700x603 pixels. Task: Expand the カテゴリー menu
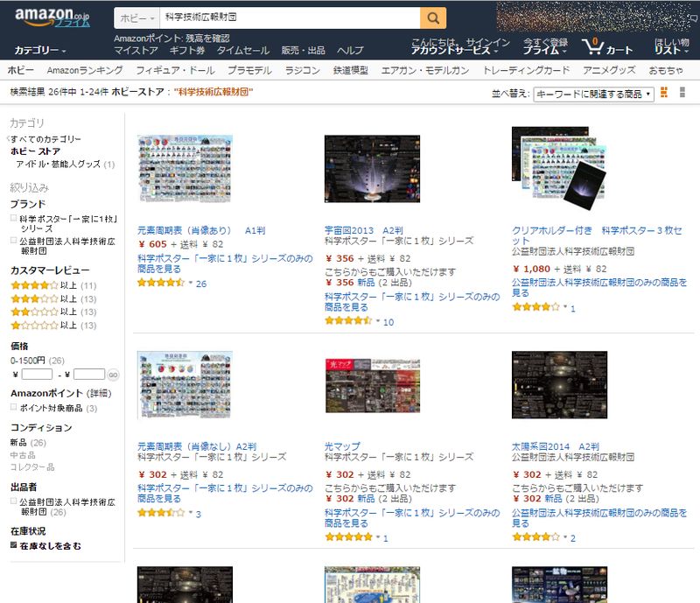[40, 51]
